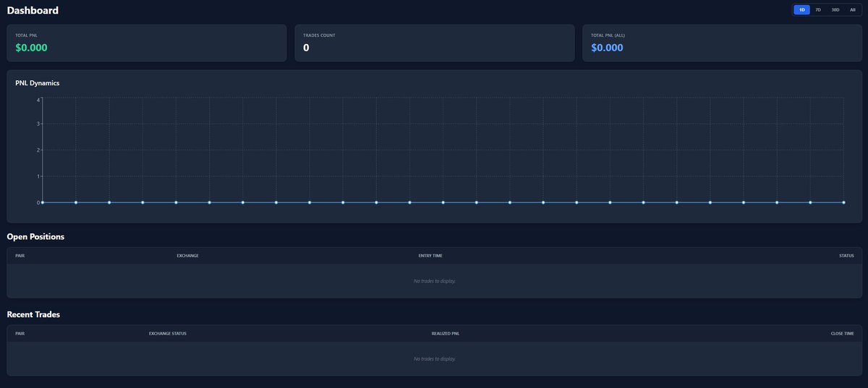Click the EXCHANGE column header in Open Positions
This screenshot has height=388, width=868.
[187, 256]
